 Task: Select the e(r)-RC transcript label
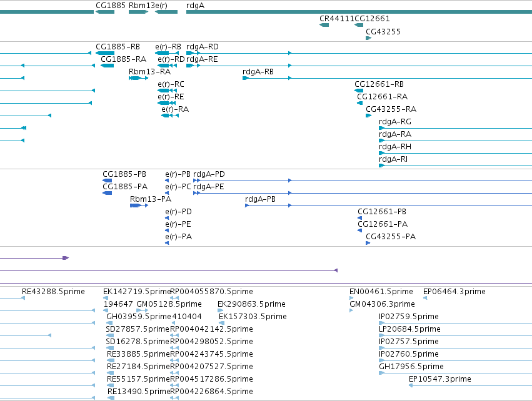pyautogui.click(x=171, y=84)
